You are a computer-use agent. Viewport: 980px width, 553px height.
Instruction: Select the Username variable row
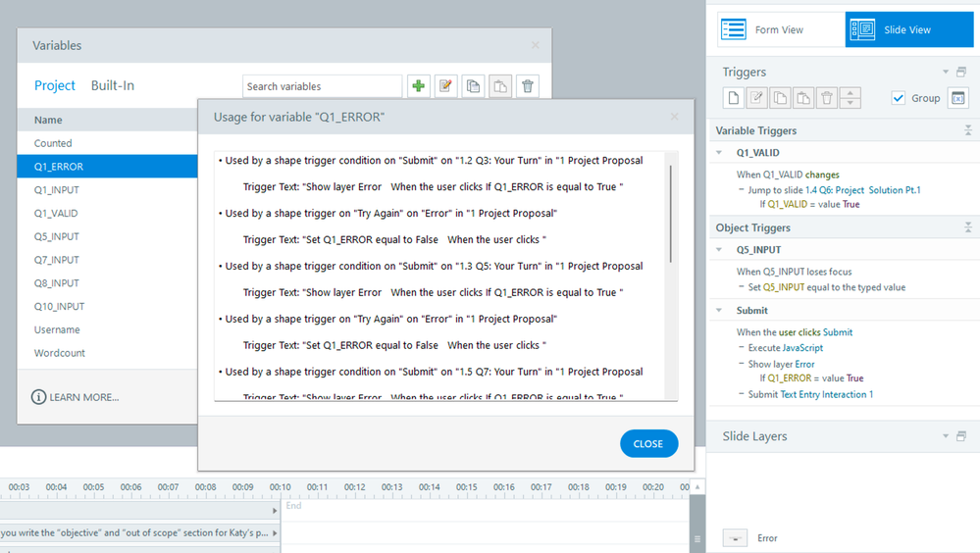click(x=108, y=329)
